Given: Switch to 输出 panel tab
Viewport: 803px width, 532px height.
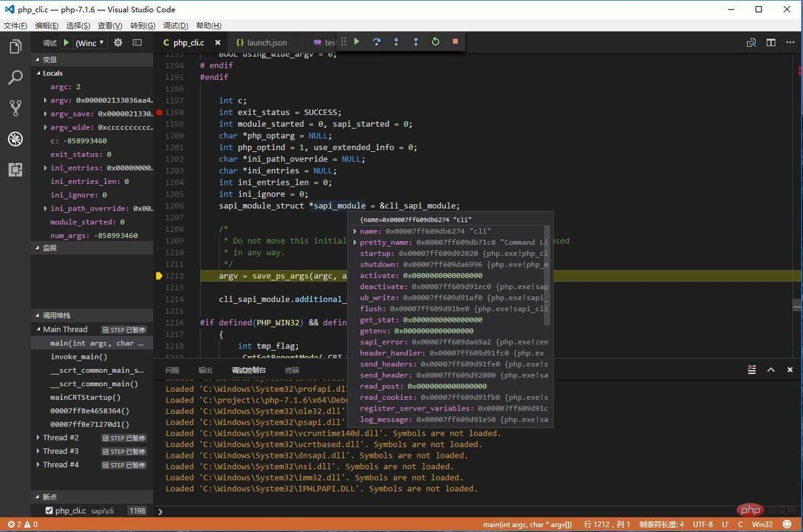Looking at the screenshot, I should (205, 370).
